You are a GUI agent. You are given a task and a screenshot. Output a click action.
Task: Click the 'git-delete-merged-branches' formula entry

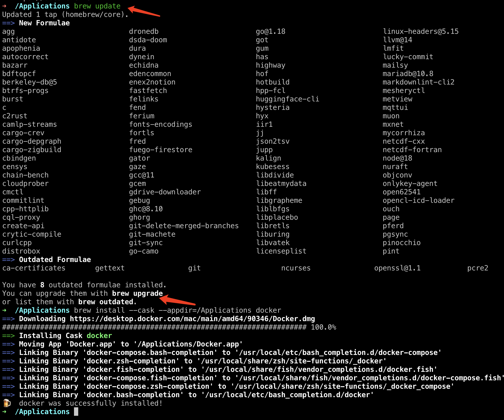coord(184,226)
